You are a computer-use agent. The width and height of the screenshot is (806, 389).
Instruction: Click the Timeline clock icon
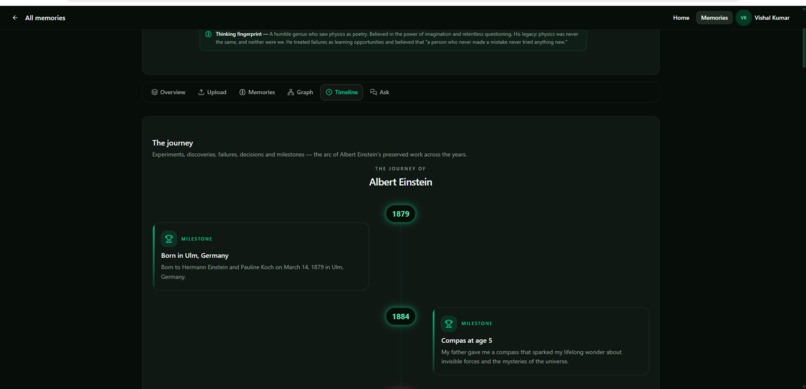click(x=329, y=92)
